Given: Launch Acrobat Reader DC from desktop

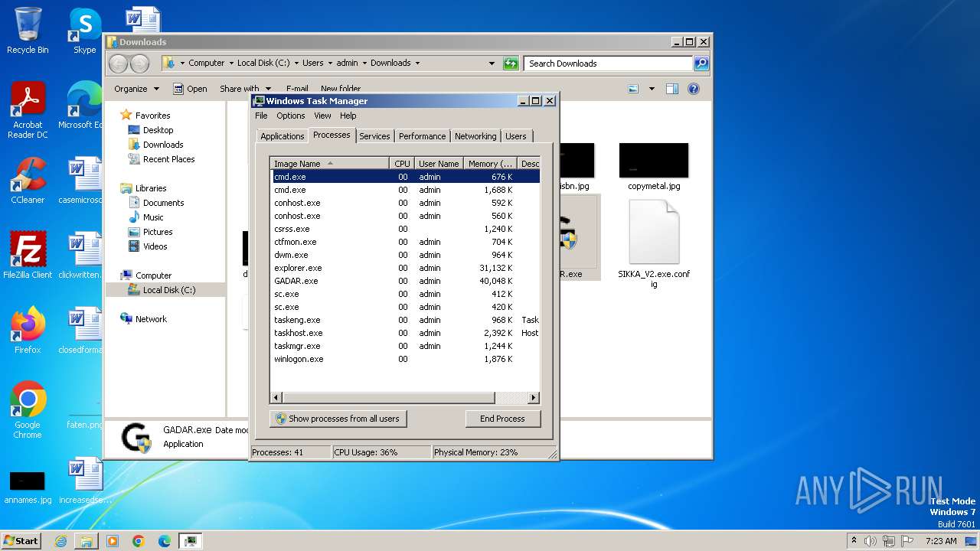Looking at the screenshot, I should pos(28,110).
